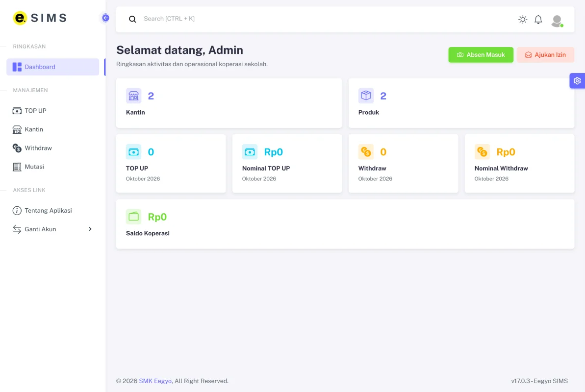Toggle light/dark theme sun icon

[x=523, y=20]
